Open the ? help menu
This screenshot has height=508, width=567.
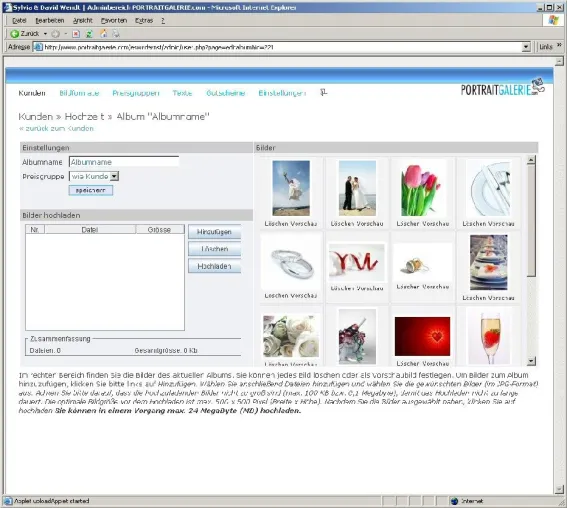(x=163, y=21)
